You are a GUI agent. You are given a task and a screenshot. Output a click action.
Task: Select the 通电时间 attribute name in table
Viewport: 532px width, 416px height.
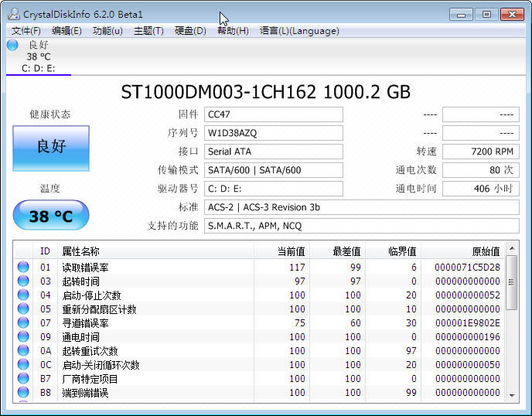point(80,337)
